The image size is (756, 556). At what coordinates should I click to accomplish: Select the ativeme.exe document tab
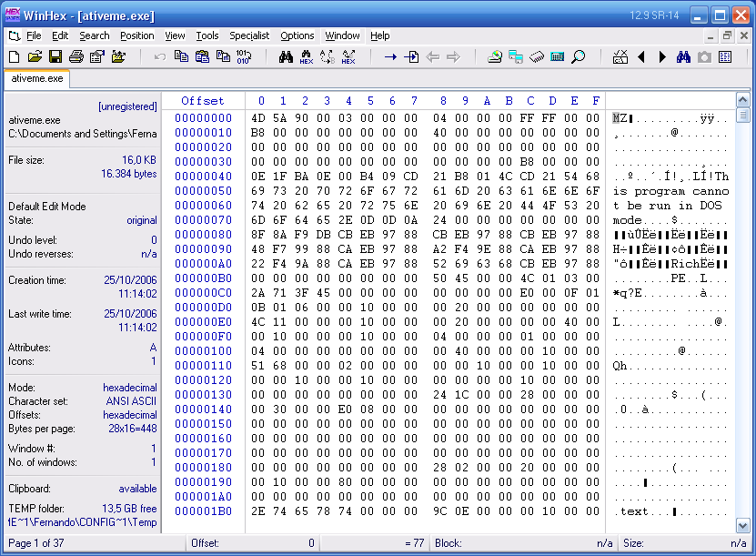pos(37,78)
